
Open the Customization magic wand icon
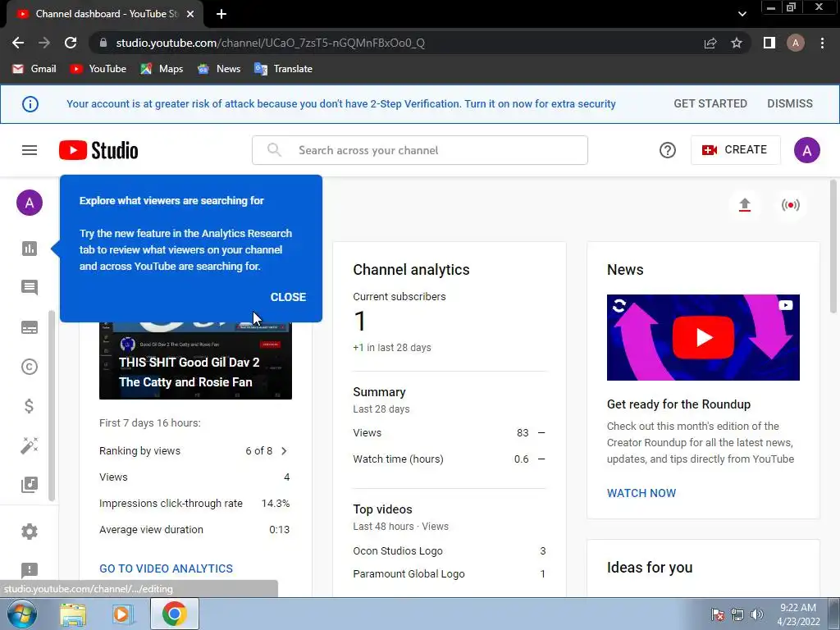pyautogui.click(x=30, y=445)
